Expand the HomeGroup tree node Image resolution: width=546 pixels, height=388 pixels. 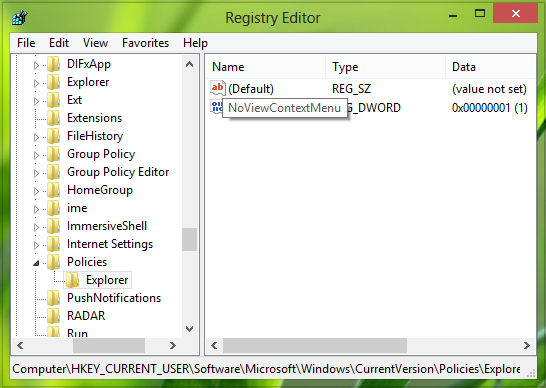pos(36,191)
